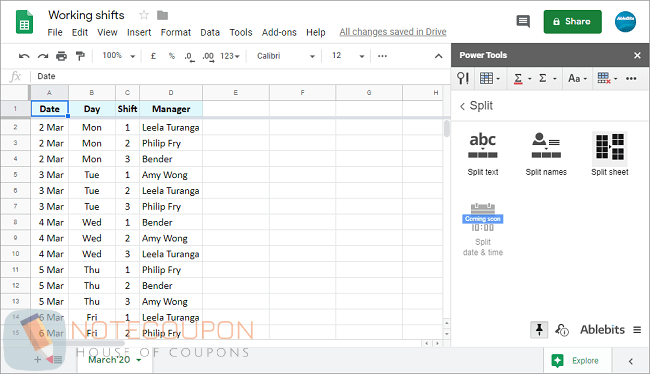Select the Manager header cell
The width and height of the screenshot is (650, 374).
point(171,109)
